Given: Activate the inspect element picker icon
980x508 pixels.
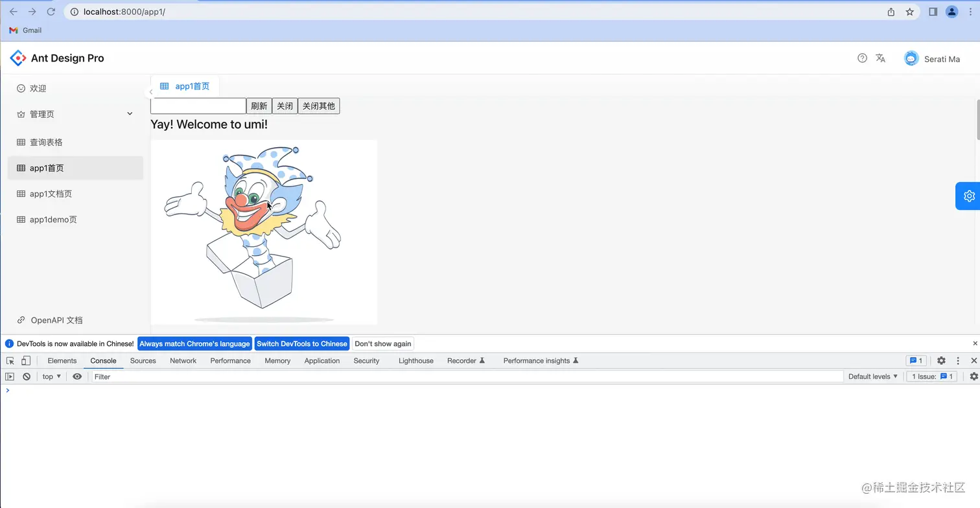Looking at the screenshot, I should pos(10,361).
